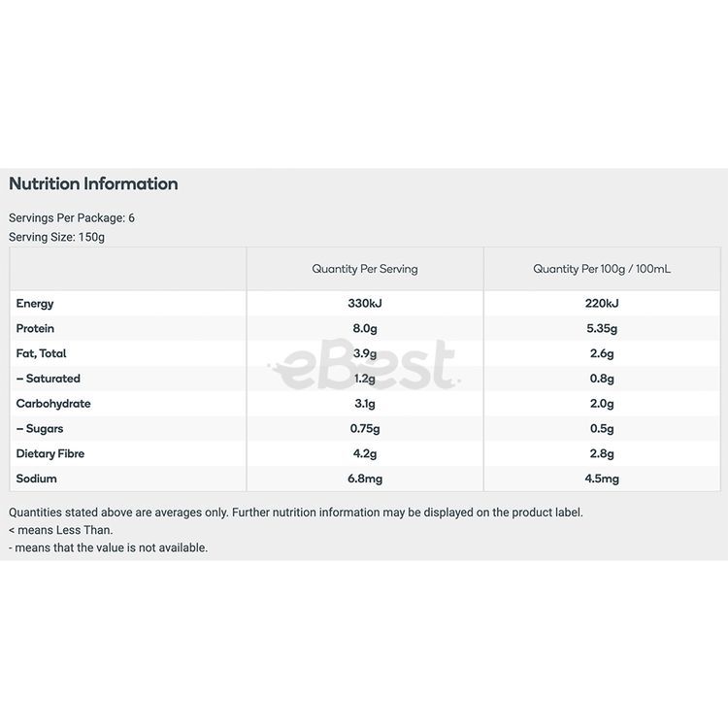The height and width of the screenshot is (728, 728).
Task: Click the 0.75g sugars per serving value
Action: (365, 429)
